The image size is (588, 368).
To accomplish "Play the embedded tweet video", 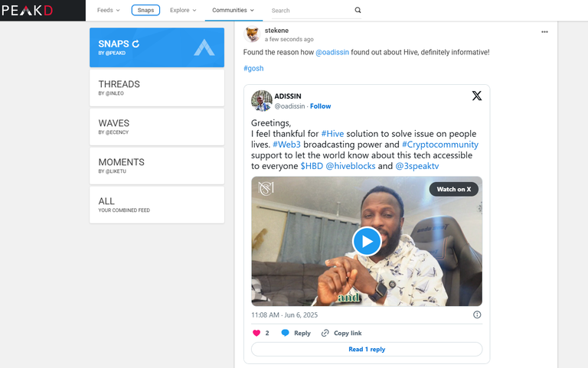I will [x=367, y=241].
